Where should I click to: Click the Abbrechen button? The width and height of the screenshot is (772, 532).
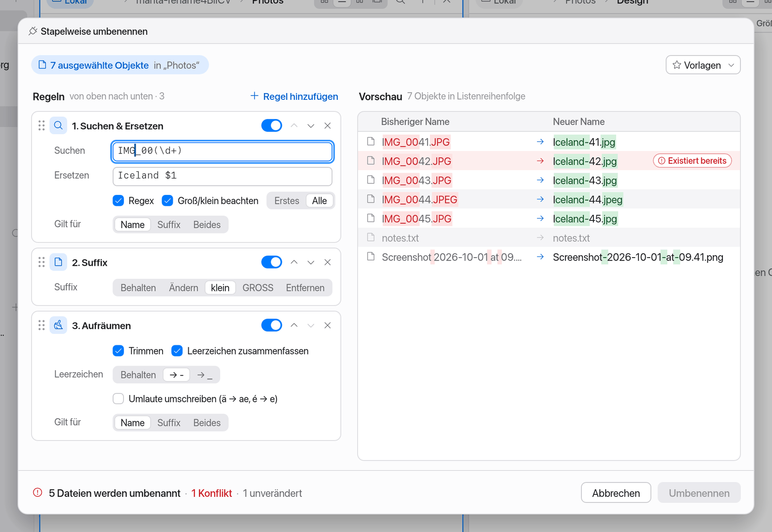616,493
